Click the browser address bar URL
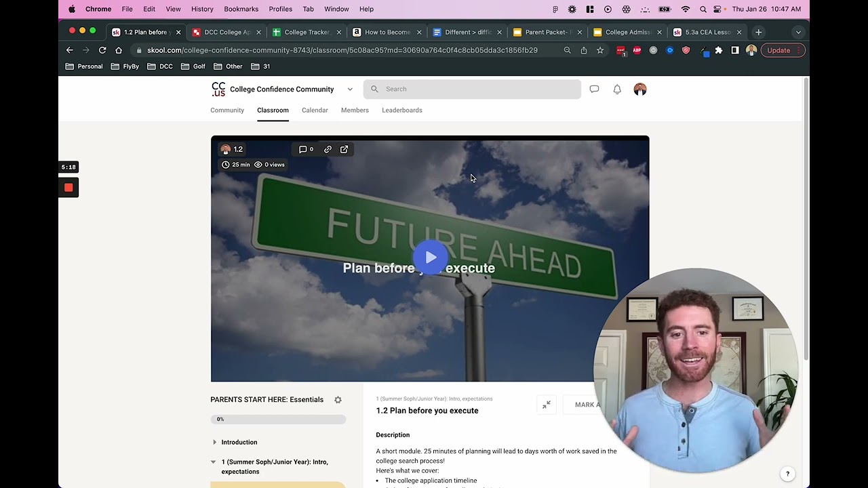The image size is (868, 488). click(342, 50)
